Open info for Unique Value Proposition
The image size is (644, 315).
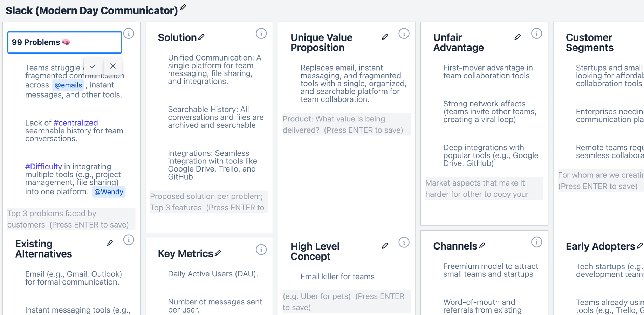[x=404, y=34]
